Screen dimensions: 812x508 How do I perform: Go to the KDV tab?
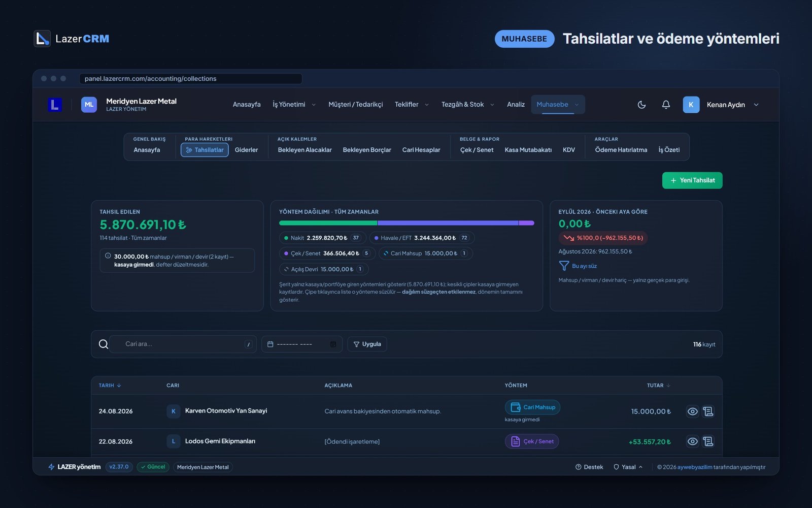tap(569, 150)
